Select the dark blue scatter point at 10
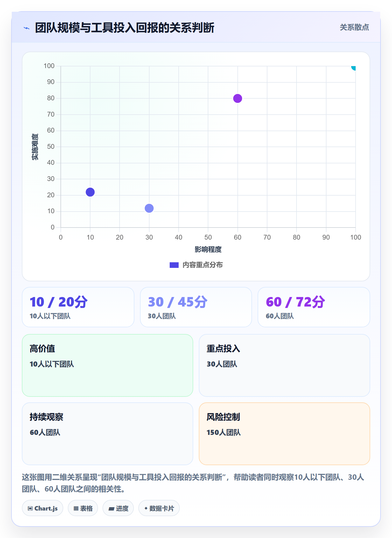Screen dimensions: 392x538 (x=90, y=192)
